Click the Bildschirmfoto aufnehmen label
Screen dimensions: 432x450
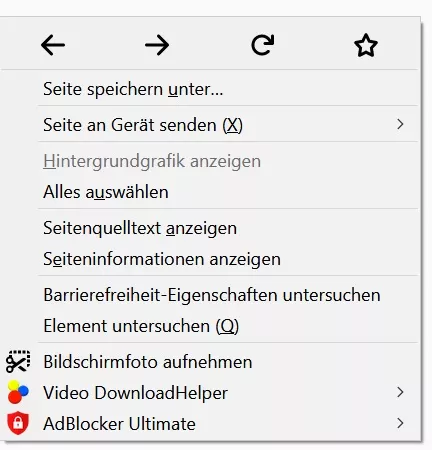click(x=148, y=362)
